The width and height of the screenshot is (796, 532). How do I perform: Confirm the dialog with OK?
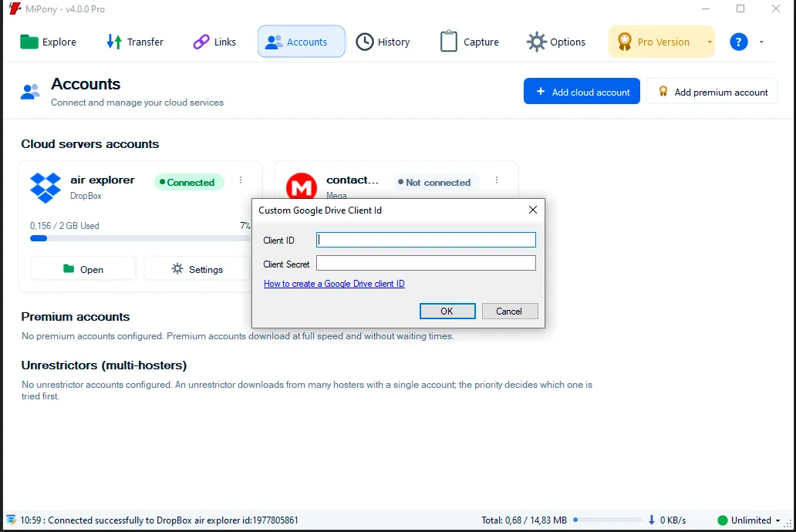[447, 311]
